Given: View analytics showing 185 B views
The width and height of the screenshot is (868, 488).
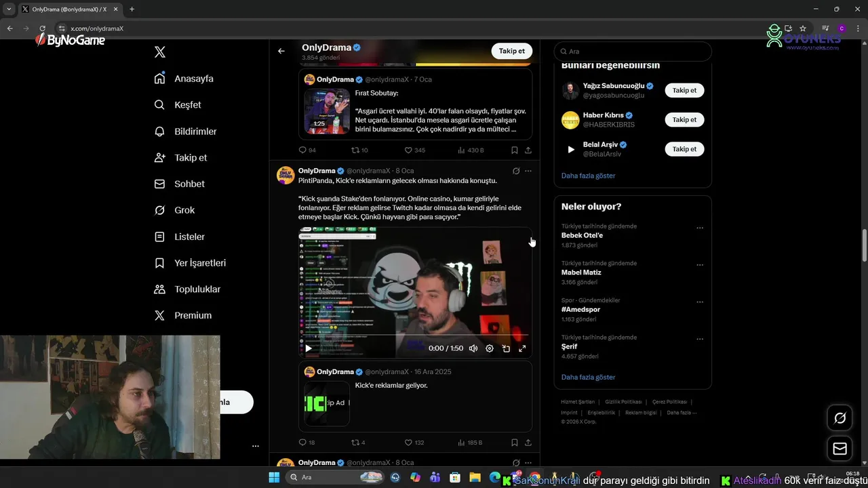Looking at the screenshot, I should coord(462,443).
